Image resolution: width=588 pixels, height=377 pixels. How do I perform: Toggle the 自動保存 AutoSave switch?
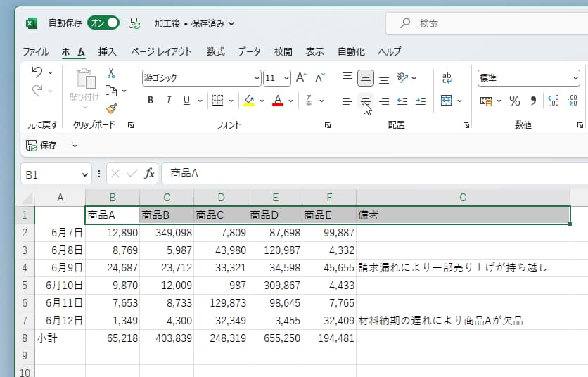103,23
